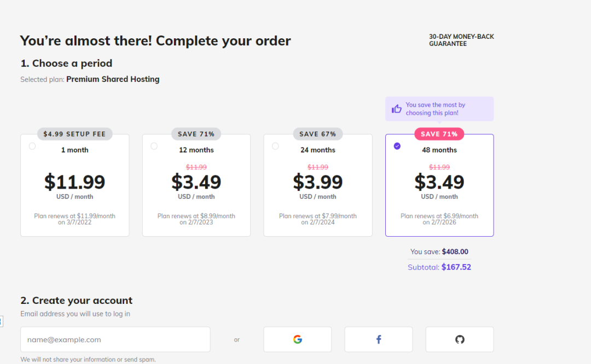Sign up with the Google icon
Image resolution: width=591 pixels, height=364 pixels.
[297, 339]
